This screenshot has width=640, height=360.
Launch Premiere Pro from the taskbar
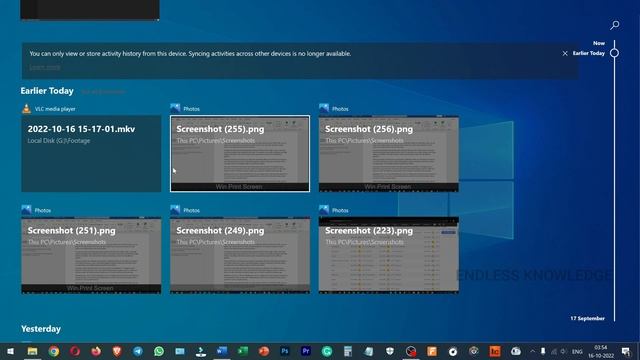click(x=306, y=351)
